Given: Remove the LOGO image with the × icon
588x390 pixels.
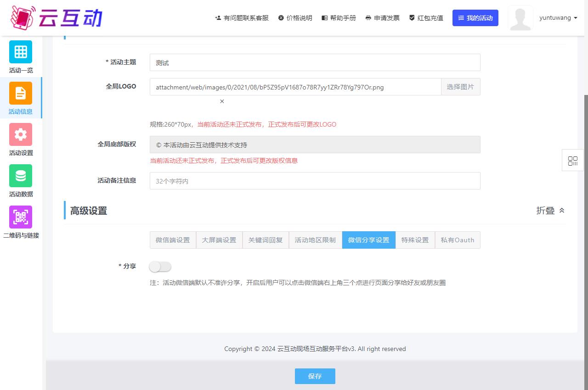Looking at the screenshot, I should pos(222,101).
